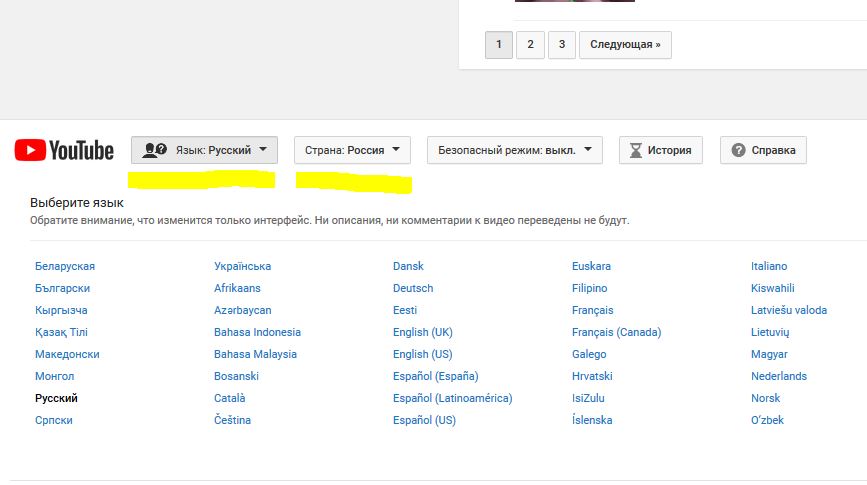867x485 pixels.
Task: Choose English (US) language
Action: 422,354
